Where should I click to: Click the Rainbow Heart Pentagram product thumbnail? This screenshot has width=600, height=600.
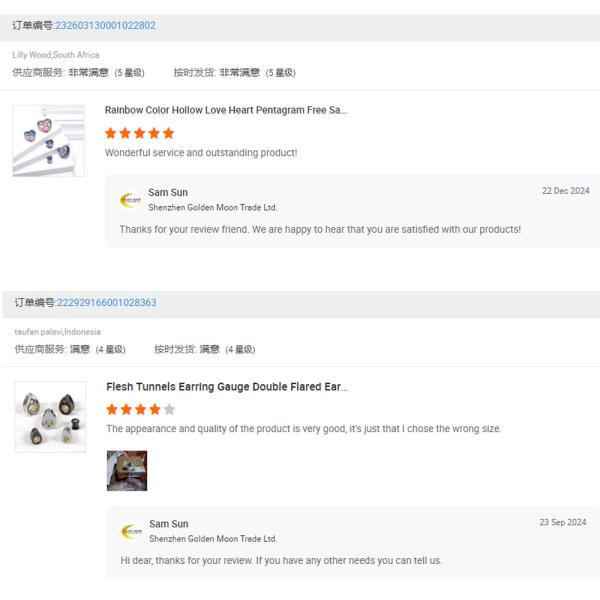(48, 141)
